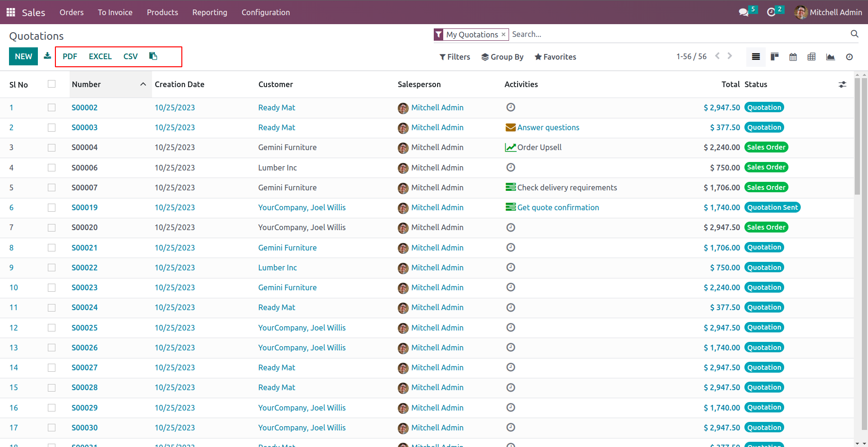
Task: Switch to Calendar view
Action: tap(793, 57)
